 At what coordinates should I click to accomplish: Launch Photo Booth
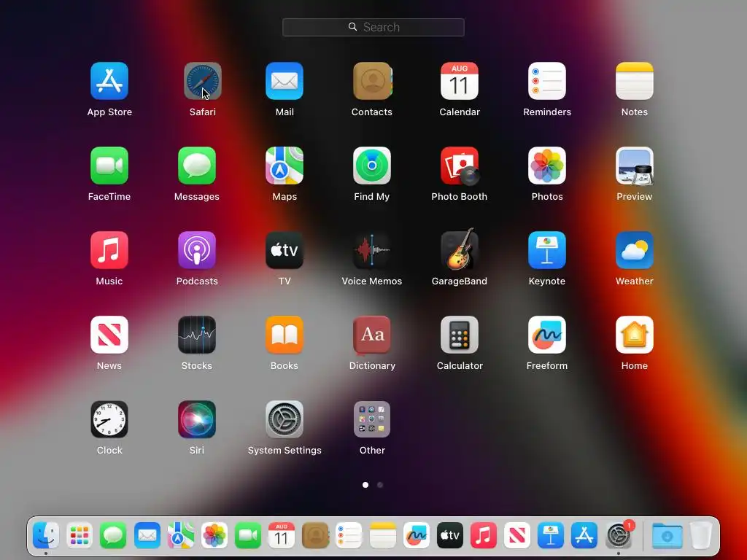coord(460,166)
